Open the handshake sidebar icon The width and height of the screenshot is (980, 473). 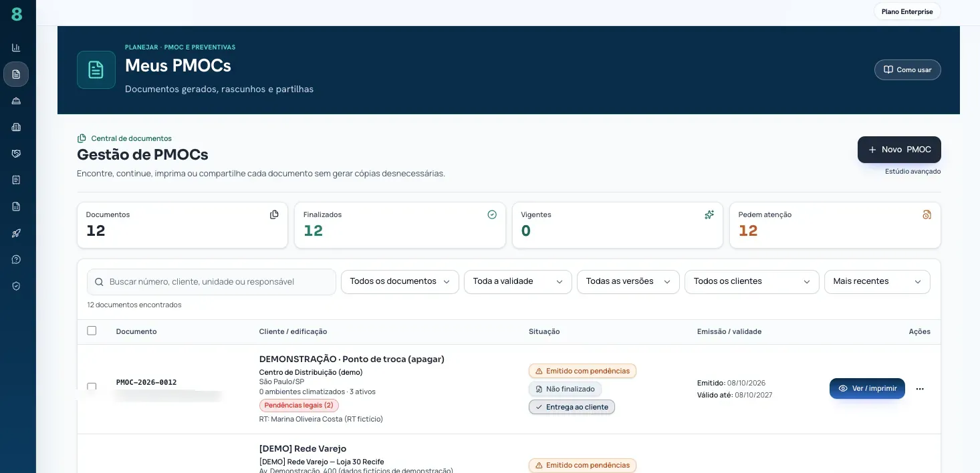pos(16,154)
